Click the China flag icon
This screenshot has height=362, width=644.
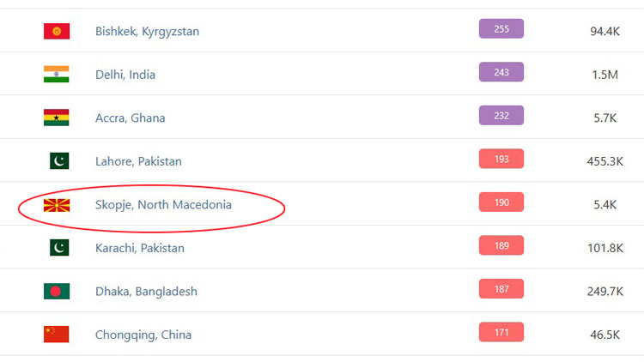pyautogui.click(x=57, y=335)
